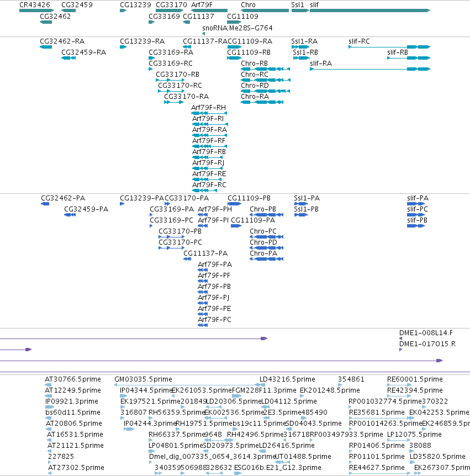Viewport: 470px width, 476px height.
Task: Open the CG32459-PA protein
Action: click(x=86, y=209)
